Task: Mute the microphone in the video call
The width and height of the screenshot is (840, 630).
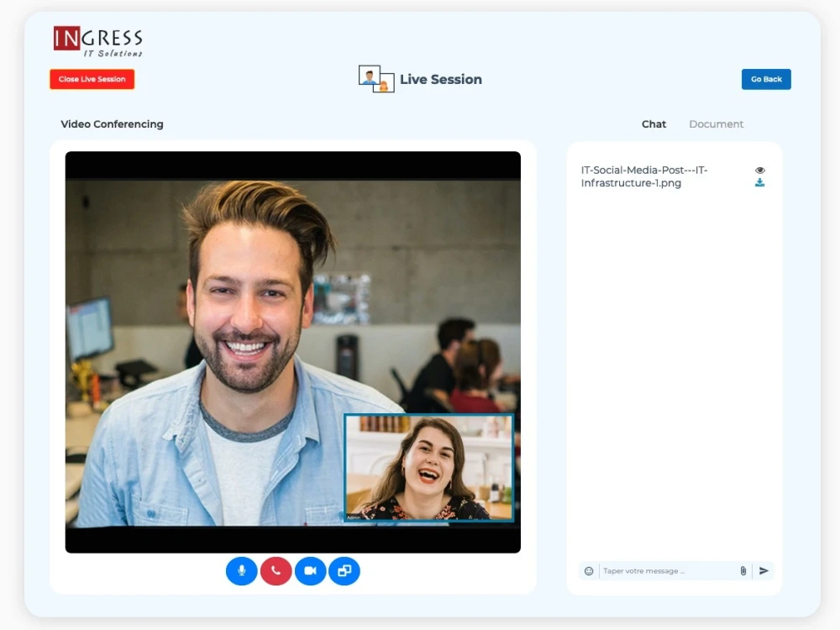Action: click(242, 570)
